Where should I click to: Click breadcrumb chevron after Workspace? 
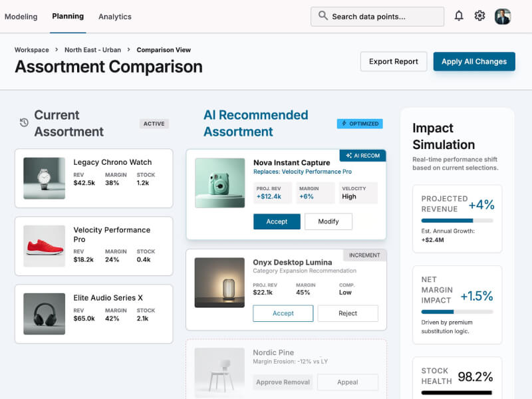coord(57,50)
